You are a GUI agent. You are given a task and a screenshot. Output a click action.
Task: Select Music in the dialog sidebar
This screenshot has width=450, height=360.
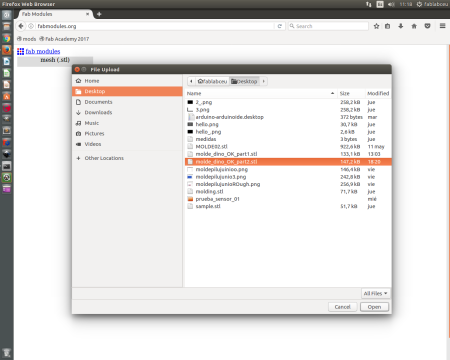pos(127,123)
